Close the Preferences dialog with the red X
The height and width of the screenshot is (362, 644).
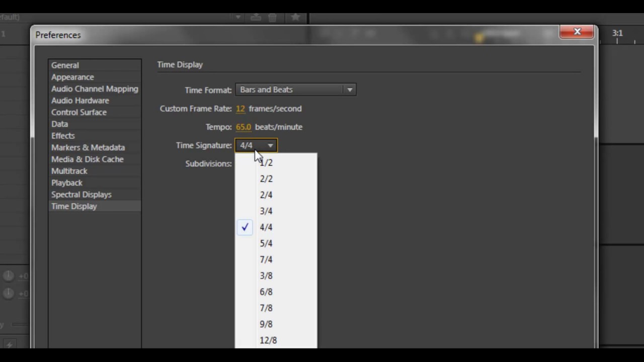point(577,32)
